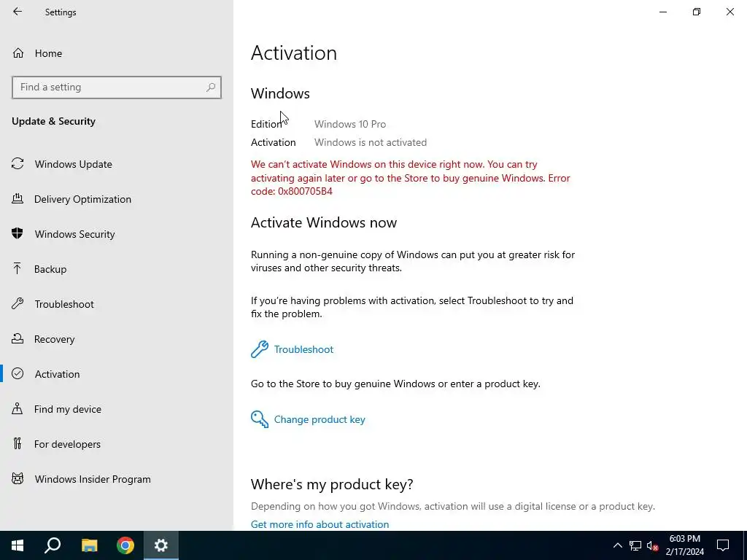Open the clock showing 6:03 PM
The image size is (747, 560).
(684, 545)
